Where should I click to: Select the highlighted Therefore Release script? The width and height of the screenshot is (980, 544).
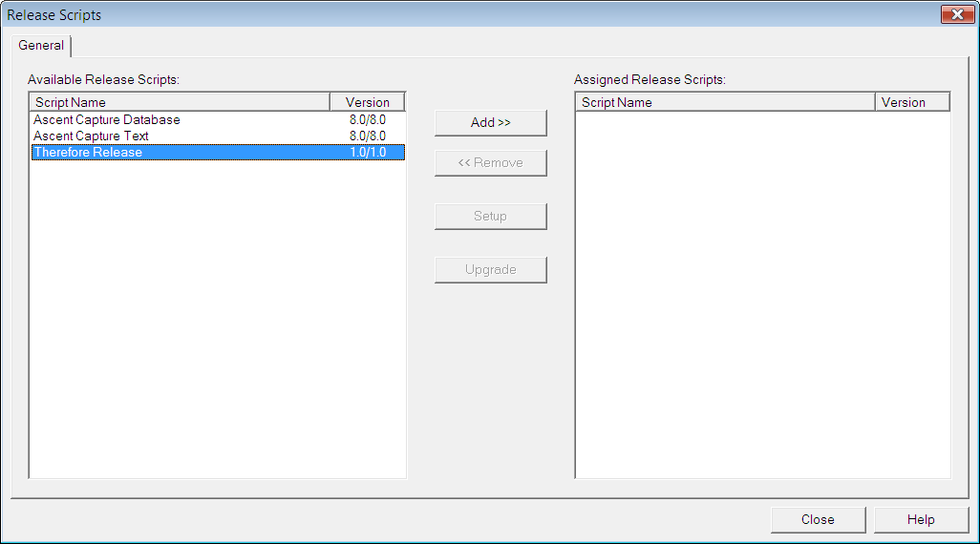[x=88, y=153]
